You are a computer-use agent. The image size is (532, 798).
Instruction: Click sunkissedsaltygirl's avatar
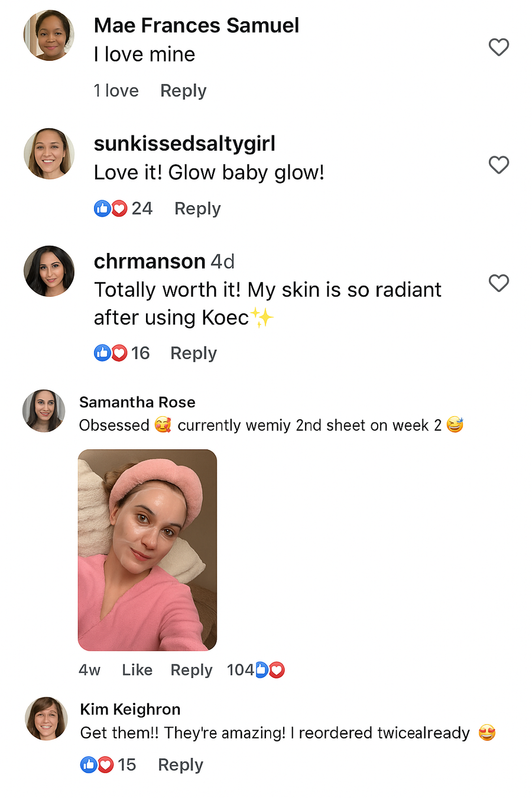pos(49,154)
